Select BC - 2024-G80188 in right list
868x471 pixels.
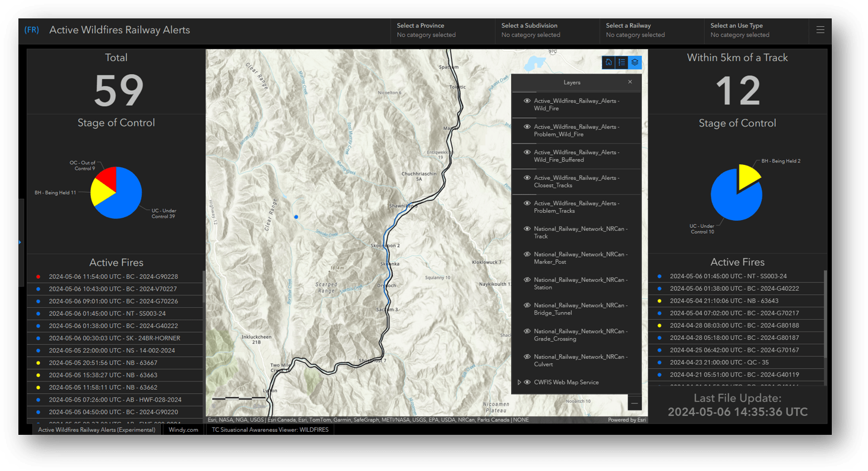click(x=736, y=325)
